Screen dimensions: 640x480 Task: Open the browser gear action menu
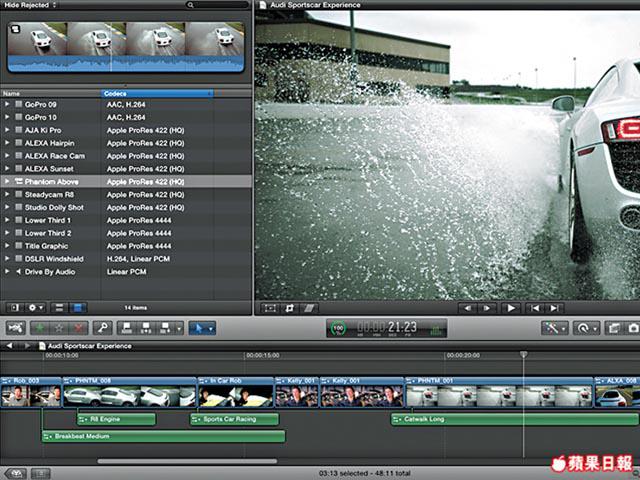(x=36, y=307)
